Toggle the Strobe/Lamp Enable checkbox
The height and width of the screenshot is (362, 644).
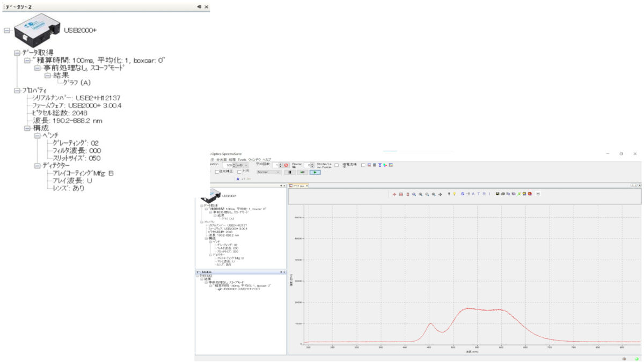click(x=336, y=165)
